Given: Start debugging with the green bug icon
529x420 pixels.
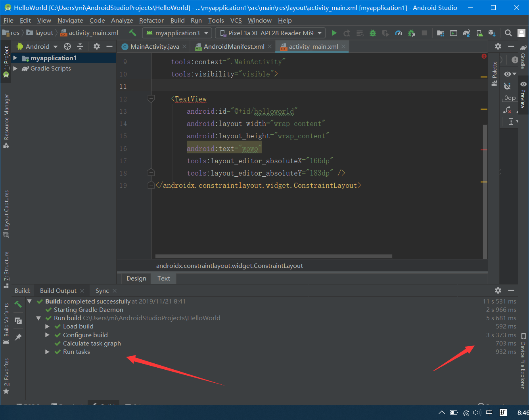Looking at the screenshot, I should click(372, 33).
